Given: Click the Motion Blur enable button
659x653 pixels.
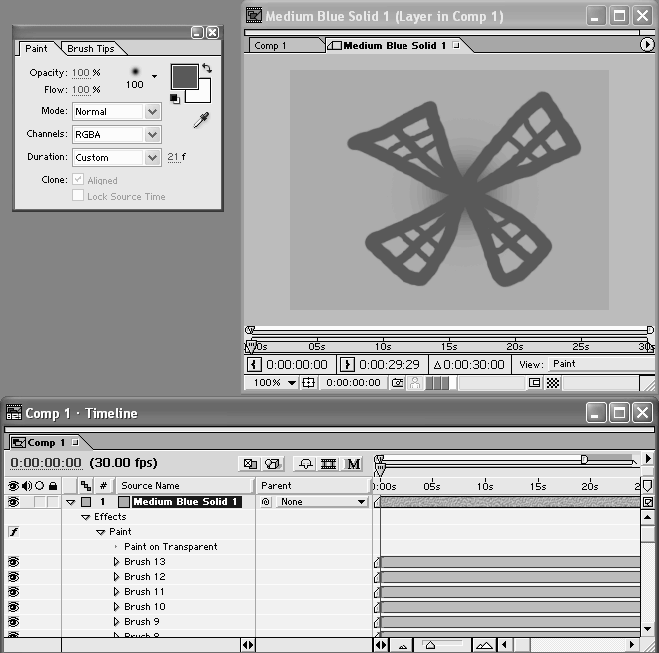Looking at the screenshot, I should tap(354, 464).
